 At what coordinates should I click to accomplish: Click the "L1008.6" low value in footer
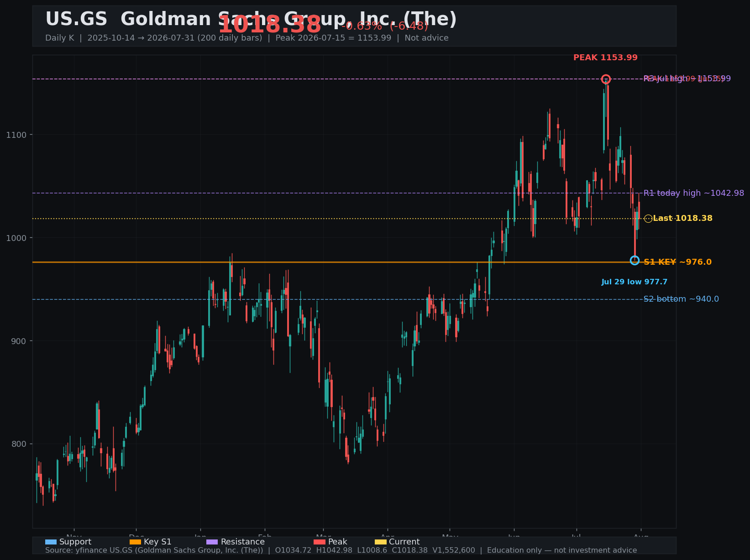pyautogui.click(x=372, y=550)
